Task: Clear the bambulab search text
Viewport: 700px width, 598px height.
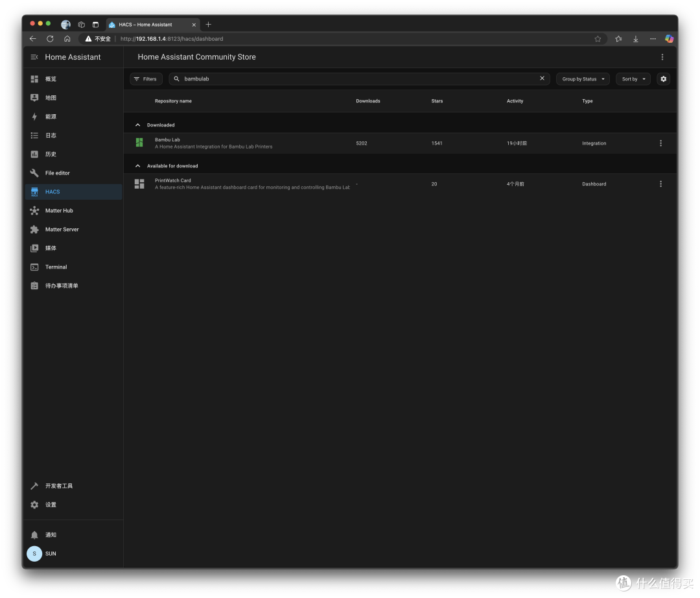Action: coord(542,78)
